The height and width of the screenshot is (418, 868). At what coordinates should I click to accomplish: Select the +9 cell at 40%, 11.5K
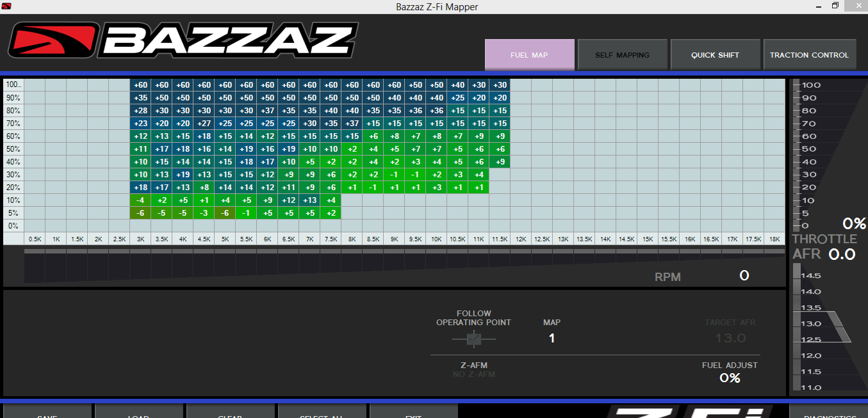coord(500,162)
